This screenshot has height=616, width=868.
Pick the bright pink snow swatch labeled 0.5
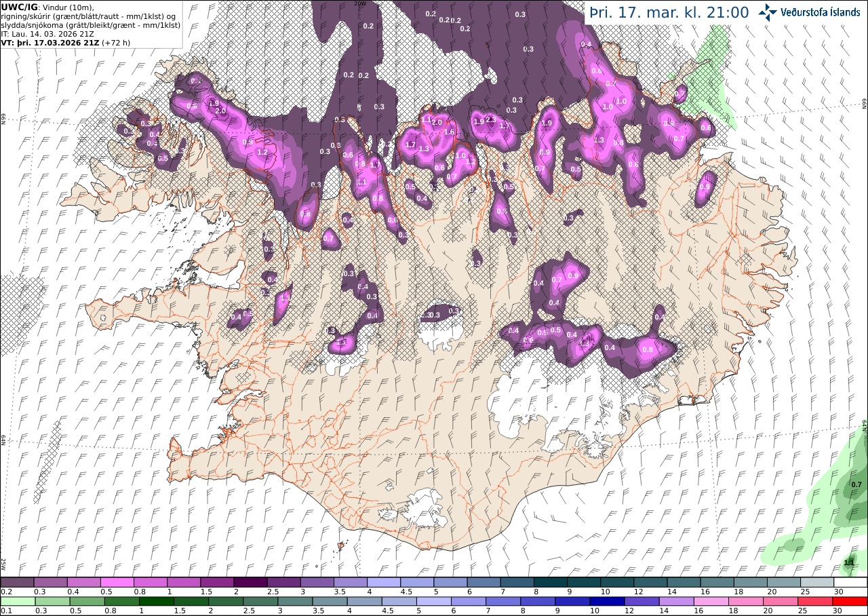click(117, 582)
